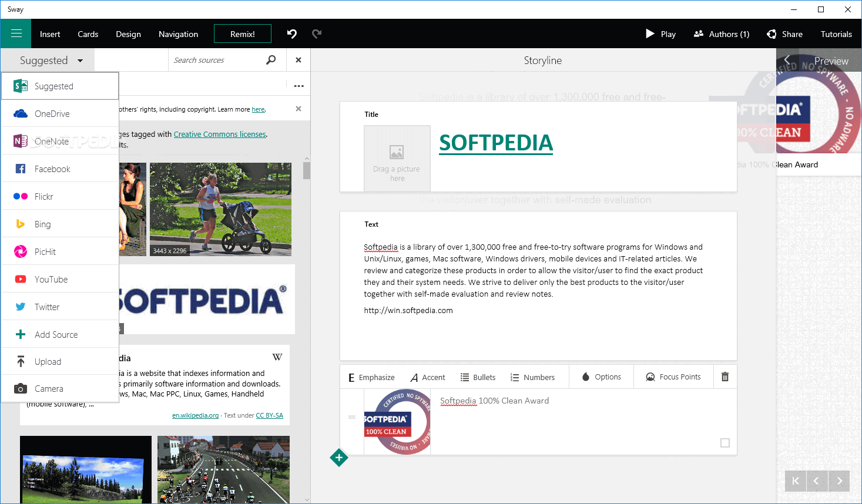Delete the card with trash icon

click(x=725, y=377)
